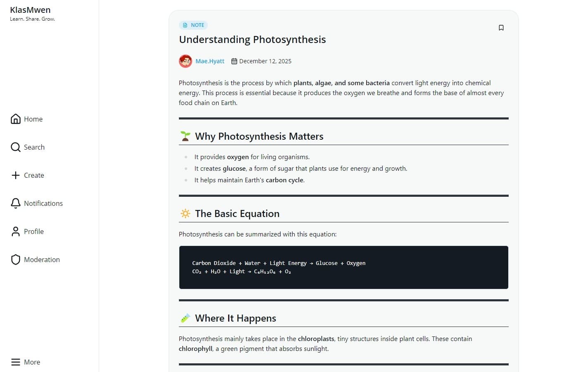Open Moderation using the shield icon
The width and height of the screenshot is (588, 372).
[15, 259]
